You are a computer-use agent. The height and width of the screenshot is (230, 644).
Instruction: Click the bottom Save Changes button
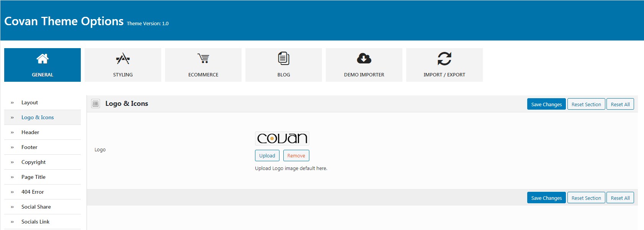click(546, 198)
